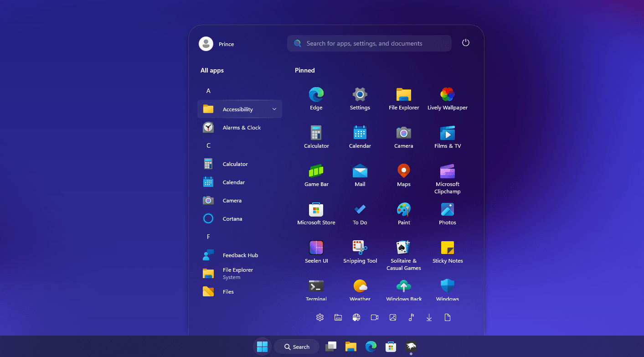The height and width of the screenshot is (357, 644).
Task: Click the Prince user profile
Action: tap(217, 44)
